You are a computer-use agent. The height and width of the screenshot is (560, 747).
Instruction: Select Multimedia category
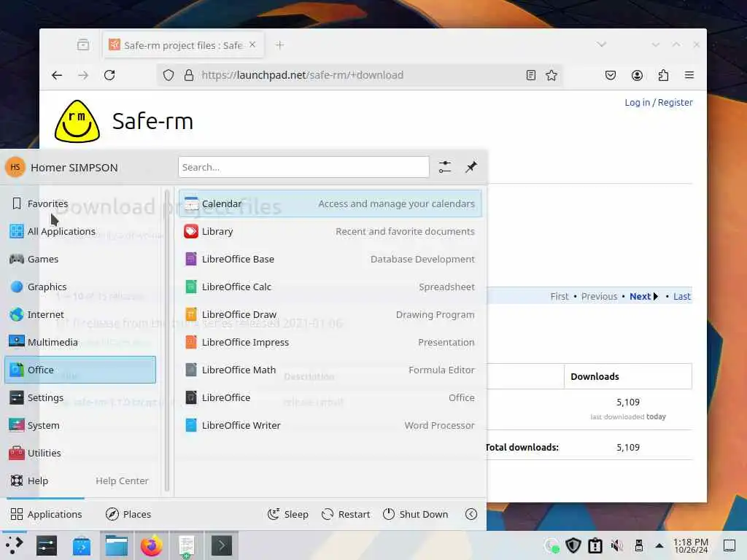pyautogui.click(x=80, y=342)
